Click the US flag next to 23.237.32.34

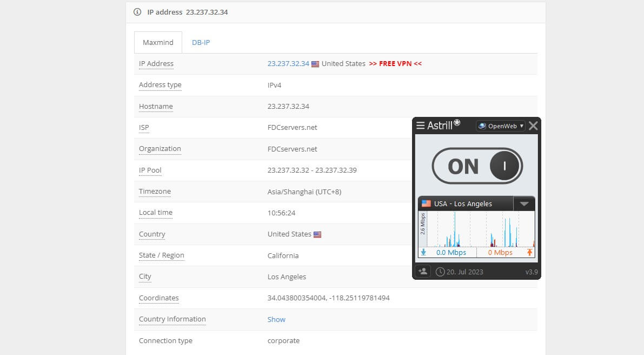click(x=315, y=64)
